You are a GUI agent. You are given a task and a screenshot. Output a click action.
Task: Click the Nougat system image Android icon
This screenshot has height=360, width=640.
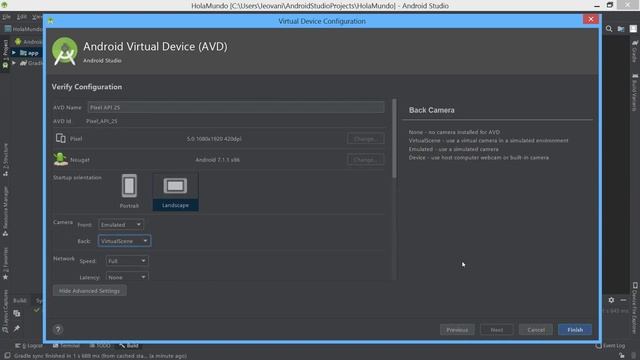click(61, 159)
